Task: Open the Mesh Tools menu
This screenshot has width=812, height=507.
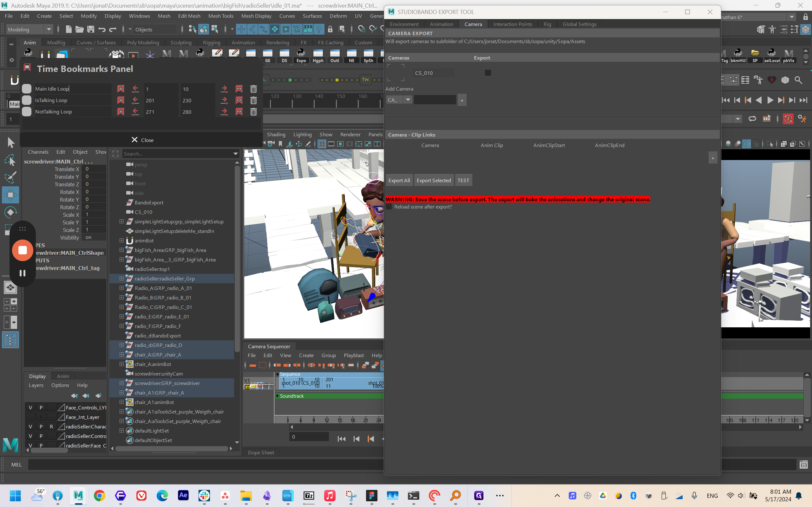Action: (x=220, y=16)
